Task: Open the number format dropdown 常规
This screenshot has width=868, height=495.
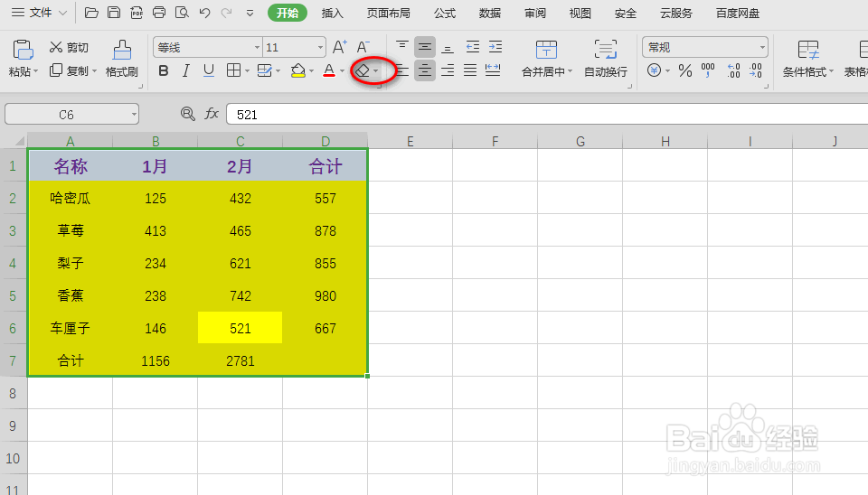Action: 762,48
